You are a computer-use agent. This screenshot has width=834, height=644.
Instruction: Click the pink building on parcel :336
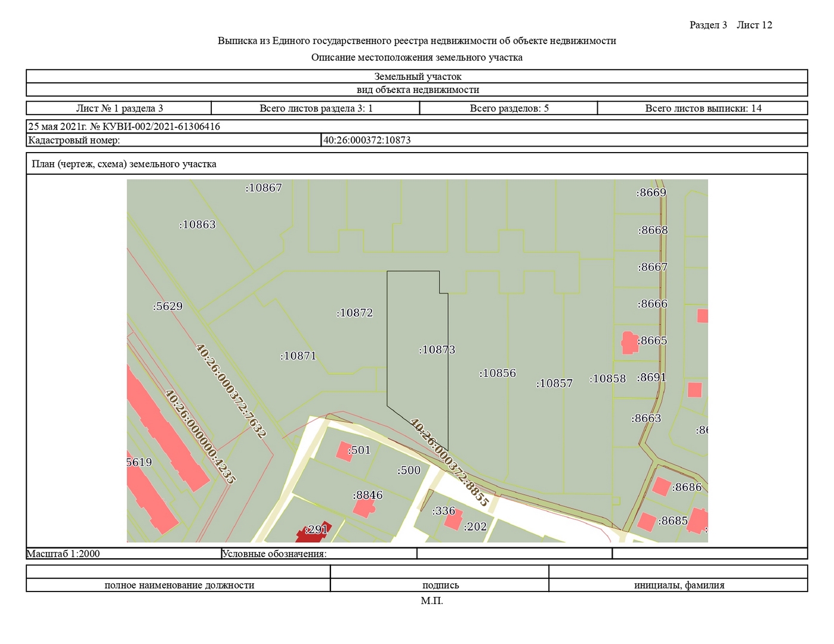point(453,520)
